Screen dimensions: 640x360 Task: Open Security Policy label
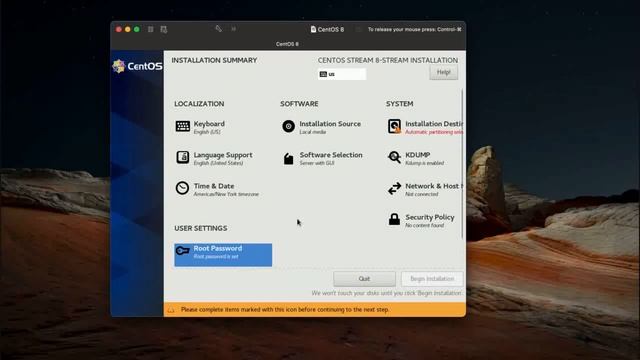[429, 217]
